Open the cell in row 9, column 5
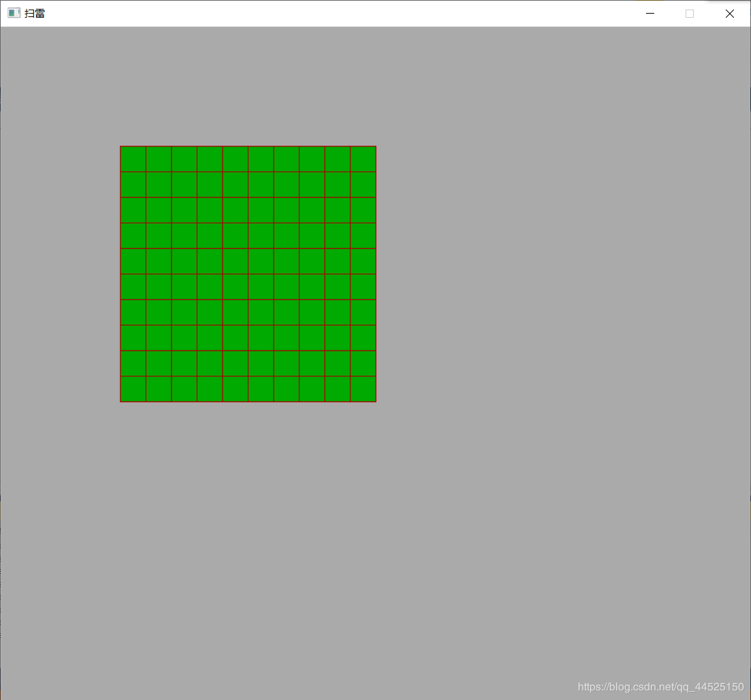The height and width of the screenshot is (700, 751). (235, 363)
